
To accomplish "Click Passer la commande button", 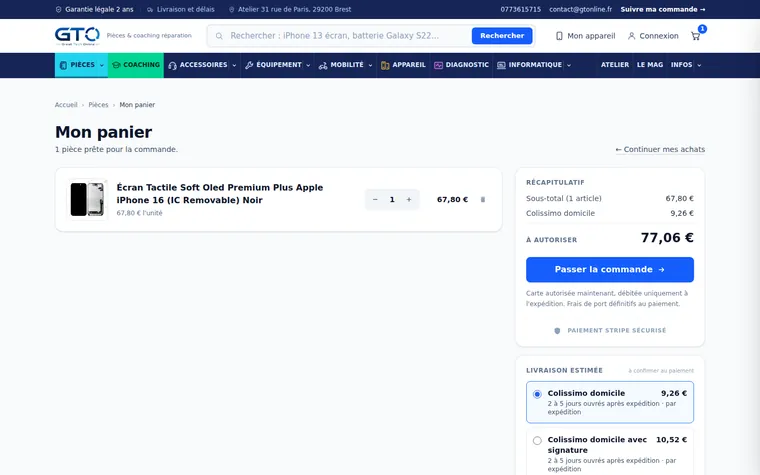I will 610,269.
